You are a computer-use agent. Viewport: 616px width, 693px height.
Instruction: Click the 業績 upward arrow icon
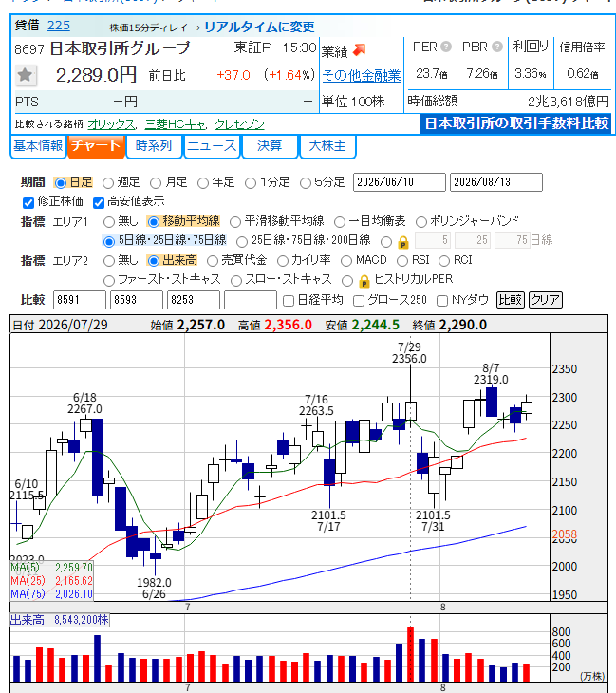point(360,50)
